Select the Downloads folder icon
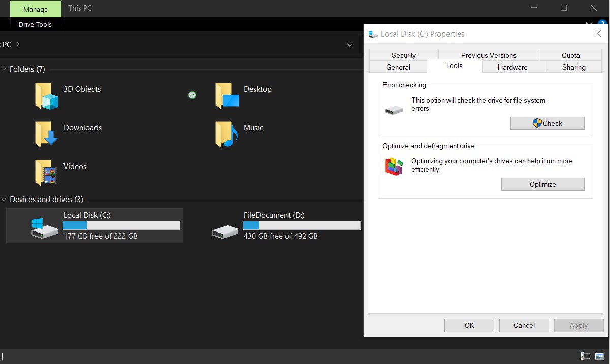610x364 pixels. click(x=46, y=135)
